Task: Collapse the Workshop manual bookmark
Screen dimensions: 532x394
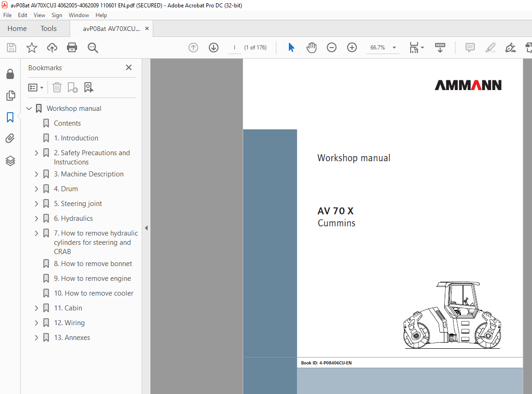Action: pos(29,109)
